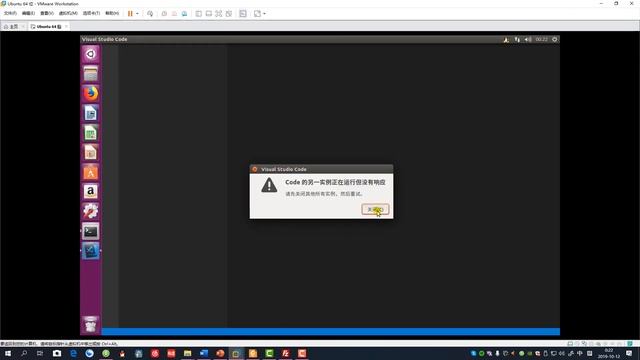The image size is (640, 360).
Task: Expand the power options dropdown arrow
Action: tap(137, 13)
